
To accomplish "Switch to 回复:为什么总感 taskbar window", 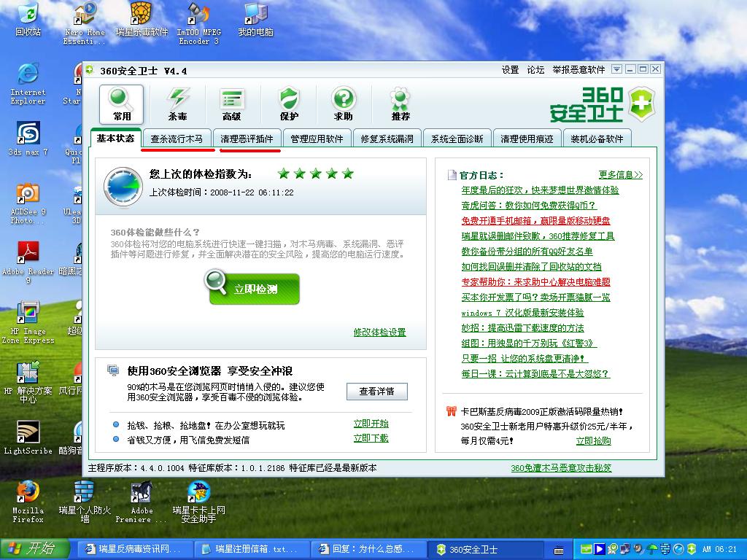I will point(368,549).
